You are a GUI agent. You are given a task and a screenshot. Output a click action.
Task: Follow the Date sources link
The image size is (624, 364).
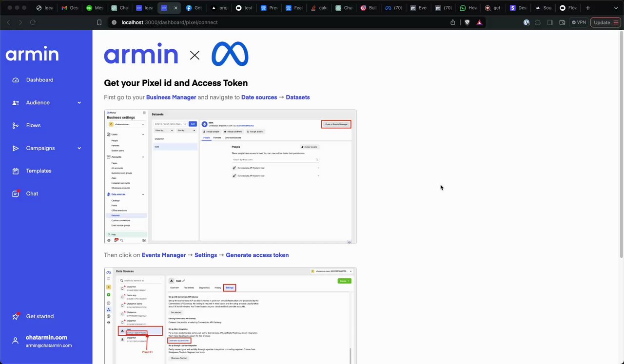pos(259,97)
